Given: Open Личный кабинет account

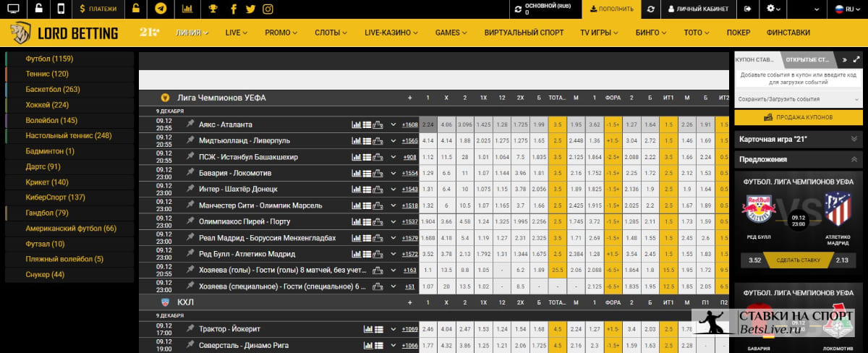Looking at the screenshot, I should pyautogui.click(x=698, y=9).
